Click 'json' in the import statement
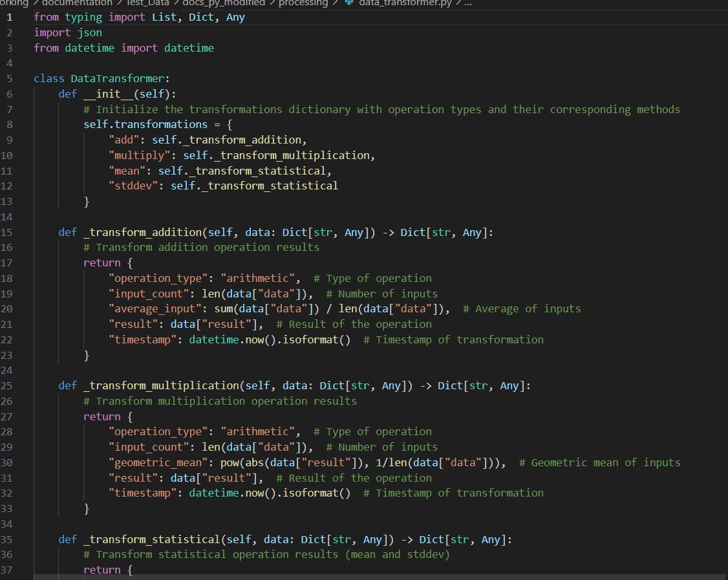This screenshot has width=728, height=580. pos(90,33)
